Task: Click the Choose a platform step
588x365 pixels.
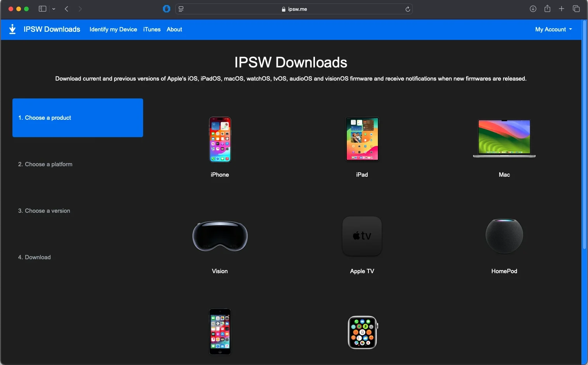Action: coord(45,164)
